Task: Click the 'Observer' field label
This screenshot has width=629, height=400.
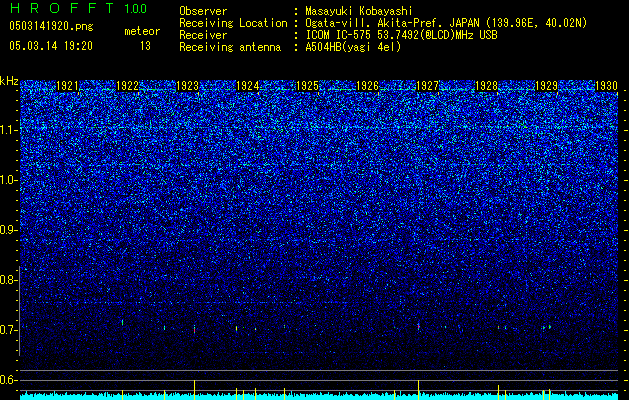Action: [203, 11]
